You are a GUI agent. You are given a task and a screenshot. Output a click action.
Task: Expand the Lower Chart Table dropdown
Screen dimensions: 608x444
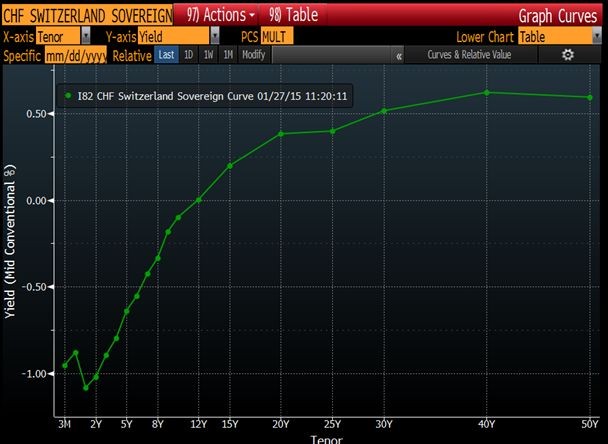[597, 36]
